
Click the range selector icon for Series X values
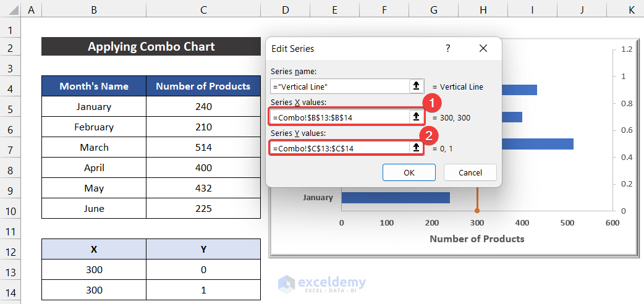(x=416, y=117)
